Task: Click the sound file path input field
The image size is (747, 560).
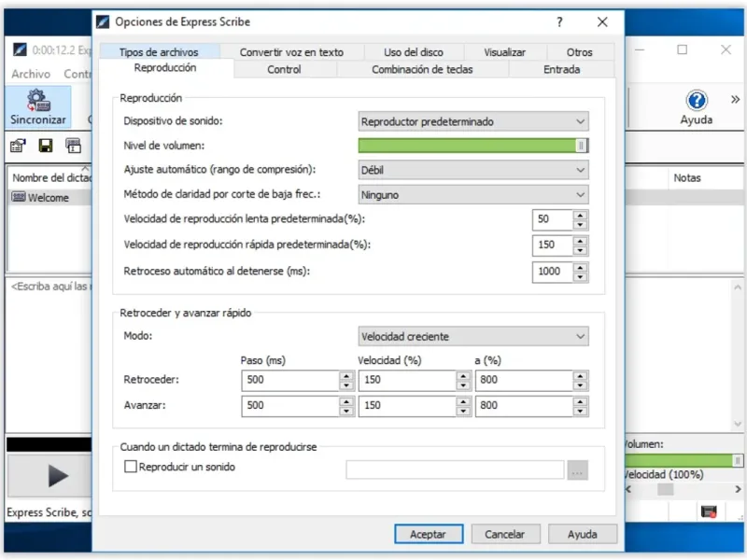Action: tap(455, 470)
